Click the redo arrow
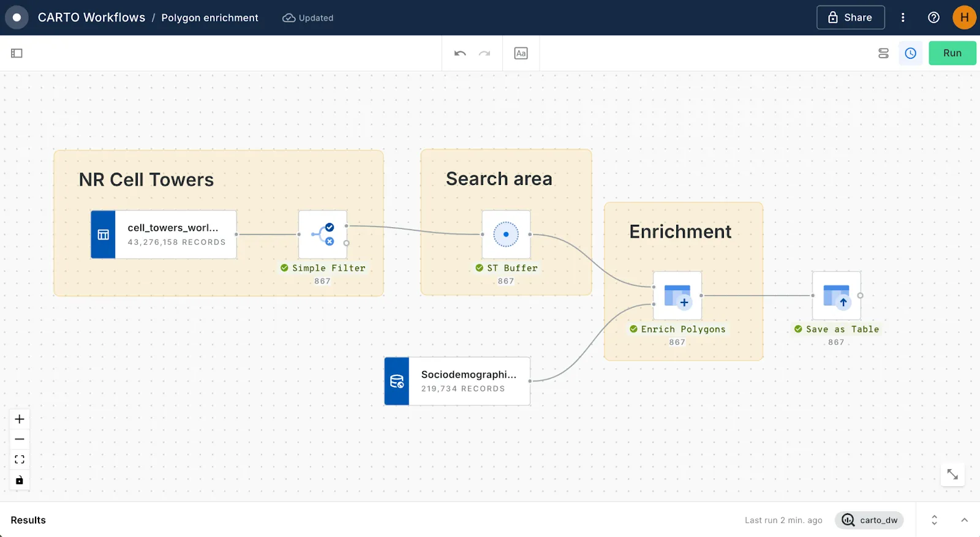Viewport: 980px width, 537px height. (x=484, y=53)
